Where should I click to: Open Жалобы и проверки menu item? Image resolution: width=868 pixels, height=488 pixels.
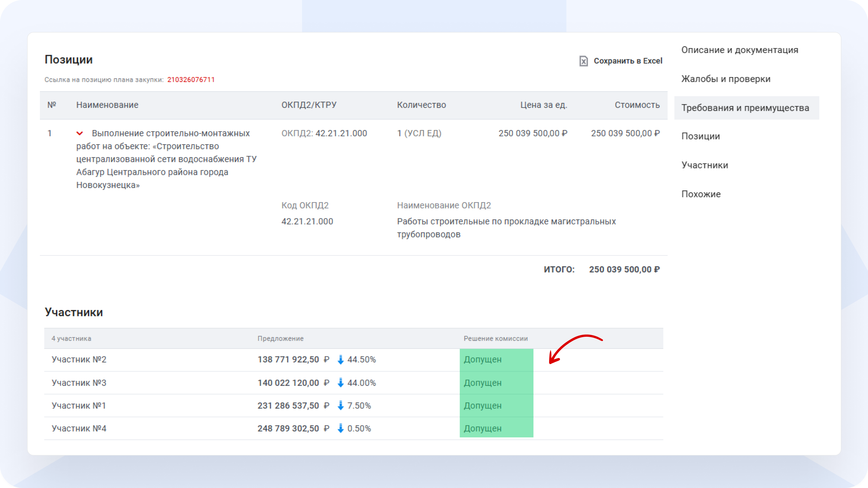(725, 79)
